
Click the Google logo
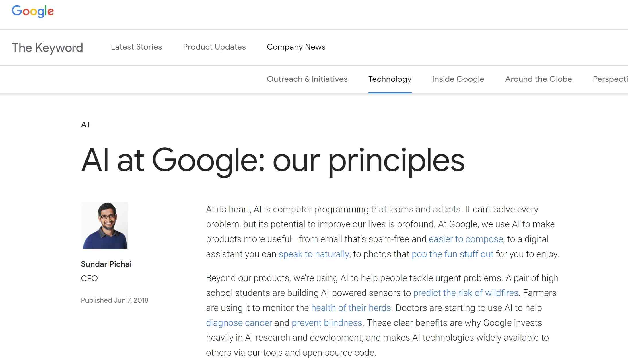coord(33,11)
